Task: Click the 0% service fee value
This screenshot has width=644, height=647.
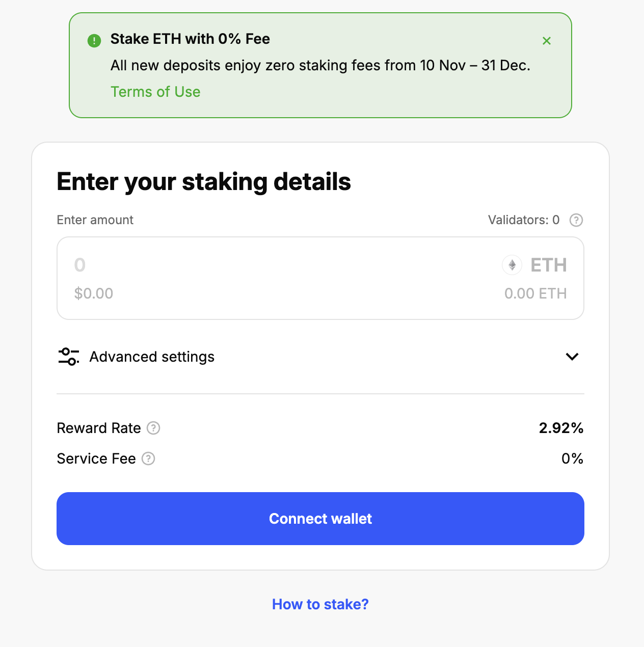Action: (572, 459)
